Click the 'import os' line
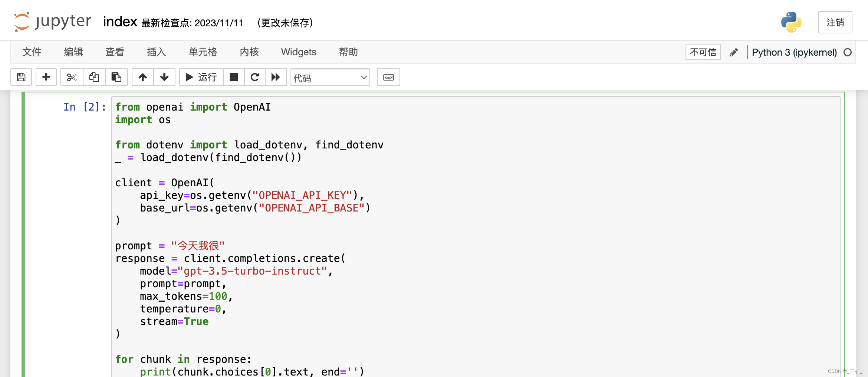 pyautogui.click(x=143, y=119)
